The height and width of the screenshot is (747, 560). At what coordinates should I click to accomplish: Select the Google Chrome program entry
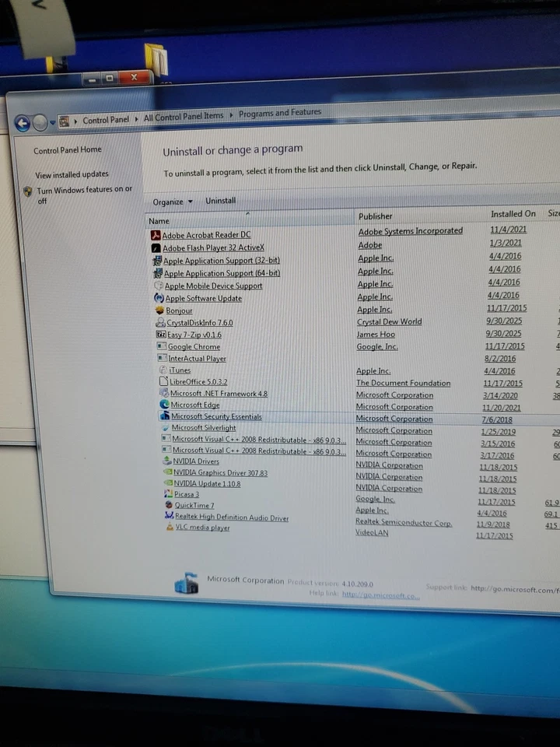194,347
